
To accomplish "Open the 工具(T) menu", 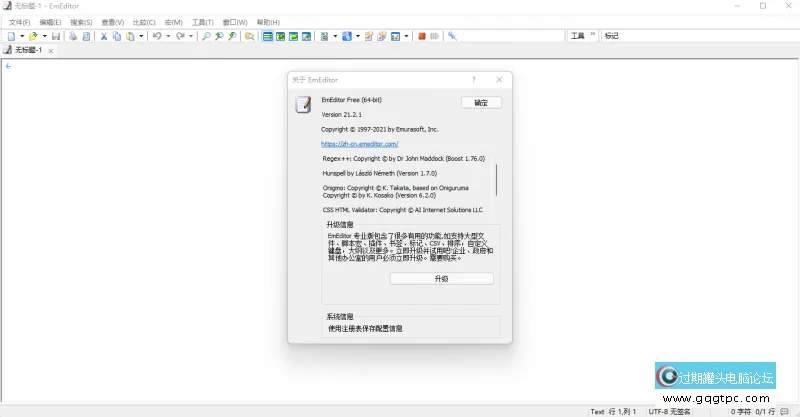I will (x=203, y=22).
